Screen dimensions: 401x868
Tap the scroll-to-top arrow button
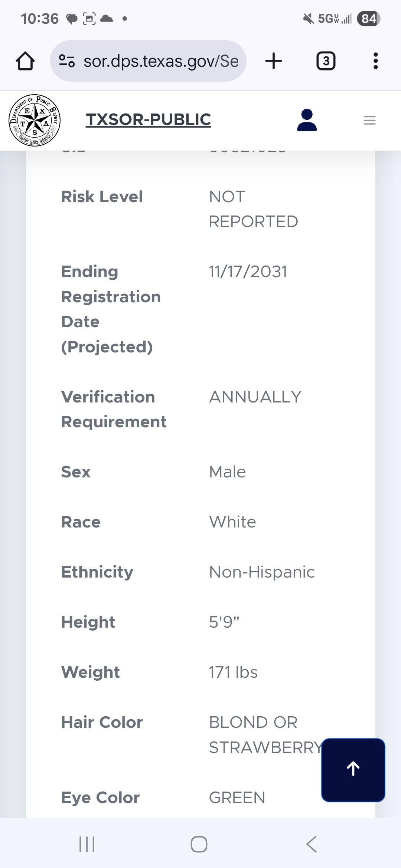(x=353, y=770)
